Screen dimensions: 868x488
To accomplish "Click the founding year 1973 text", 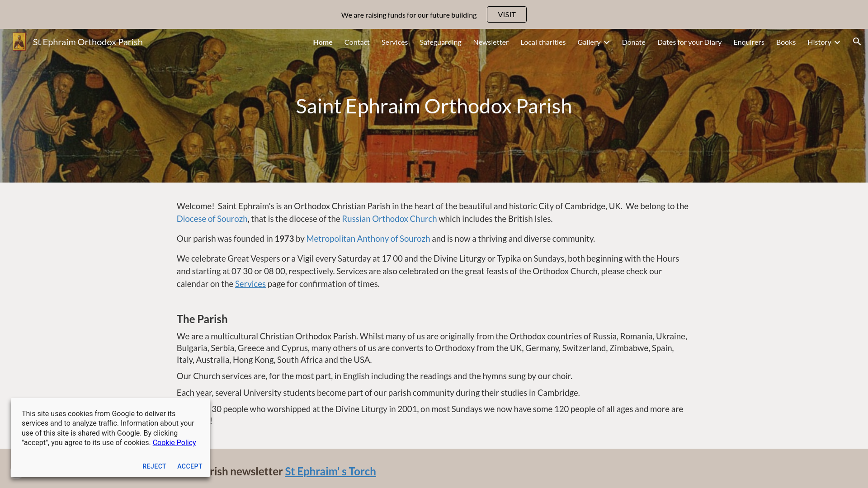I will pyautogui.click(x=284, y=239).
